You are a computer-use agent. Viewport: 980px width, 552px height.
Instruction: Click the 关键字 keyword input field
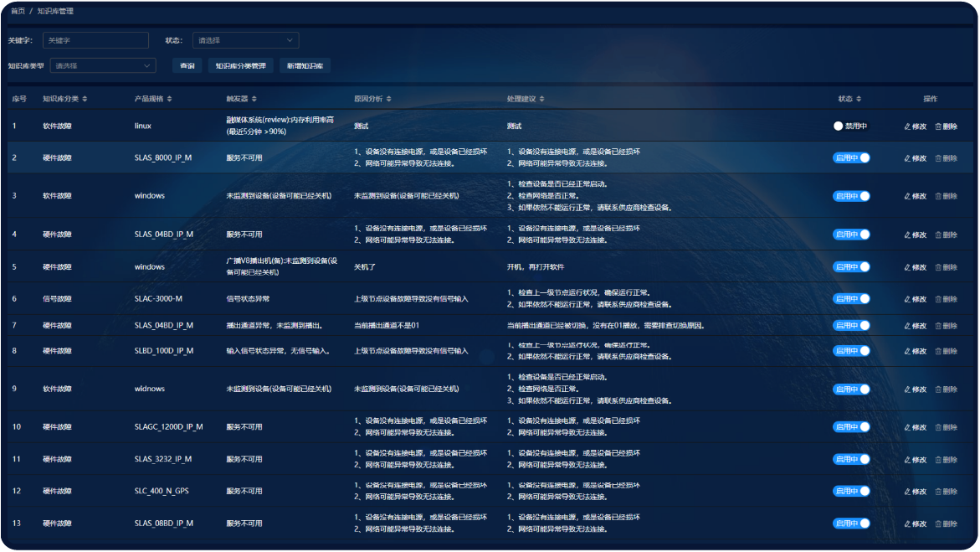(95, 40)
